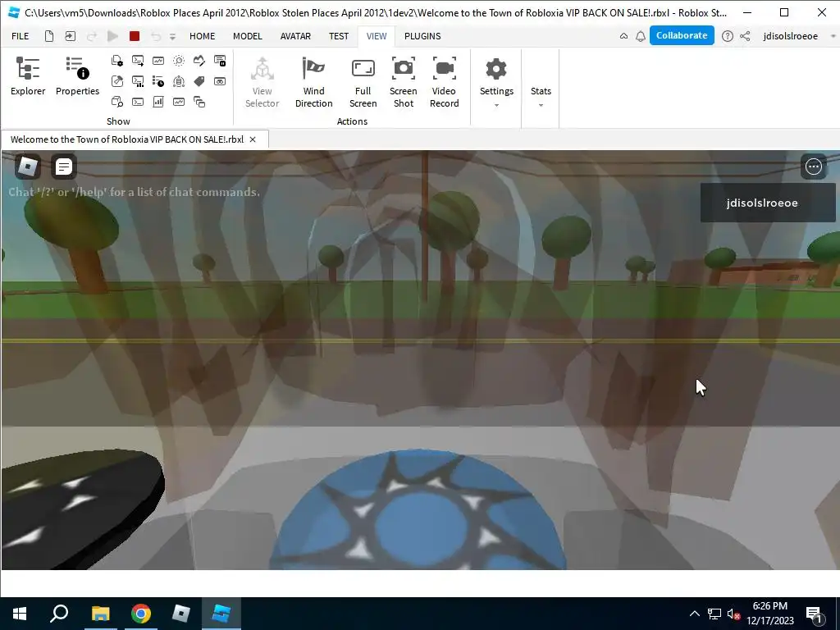Image resolution: width=840 pixels, height=630 pixels.
Task: Click the New file icon in quick access bar
Action: pyautogui.click(x=48, y=36)
